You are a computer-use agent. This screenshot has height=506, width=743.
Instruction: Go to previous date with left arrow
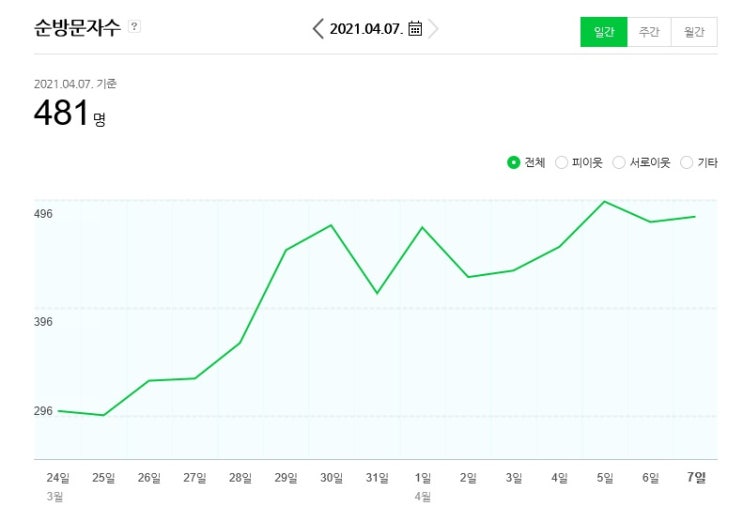pyautogui.click(x=318, y=29)
